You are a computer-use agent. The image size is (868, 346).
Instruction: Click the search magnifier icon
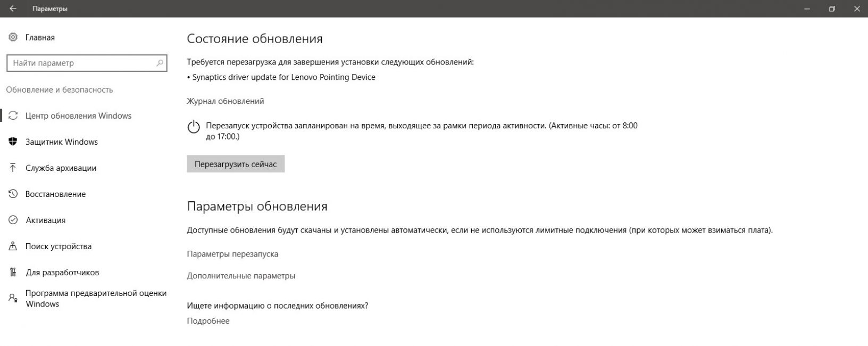[x=160, y=63]
